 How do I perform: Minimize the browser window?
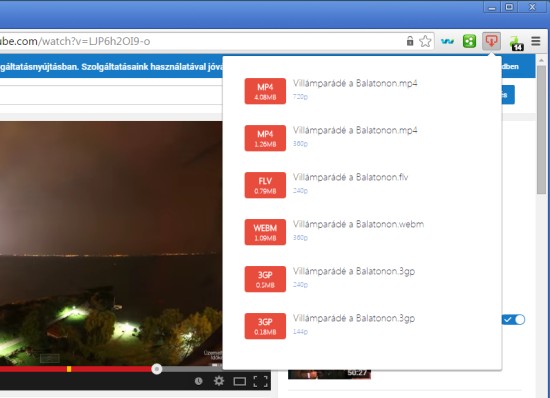(x=492, y=7)
